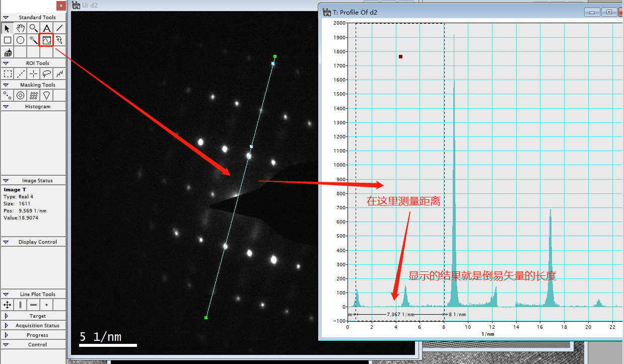Select the lasso closed-loop ROI tool
This screenshot has height=364, width=624.
pos(46,74)
